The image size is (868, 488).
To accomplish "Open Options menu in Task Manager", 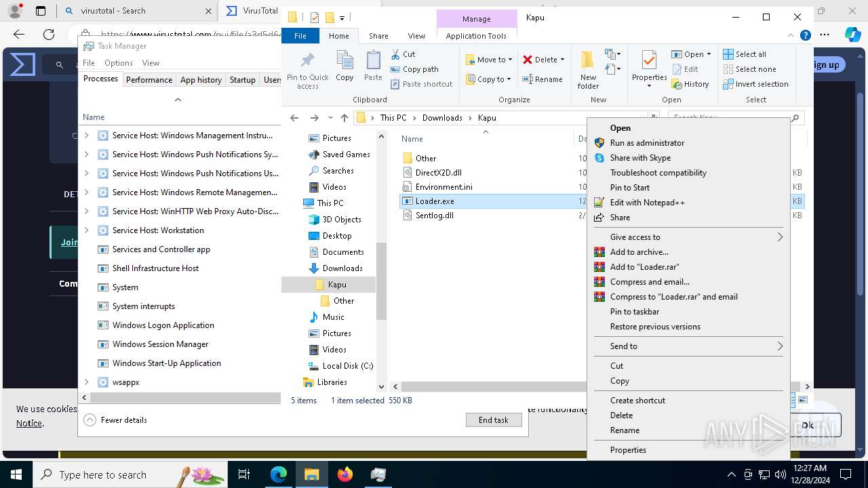I will pos(119,63).
